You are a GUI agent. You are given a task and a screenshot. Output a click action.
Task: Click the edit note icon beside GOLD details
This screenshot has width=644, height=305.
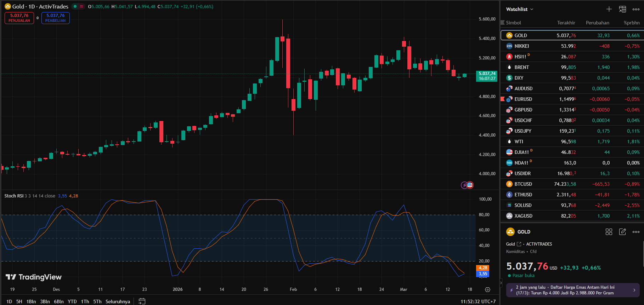tap(622, 232)
